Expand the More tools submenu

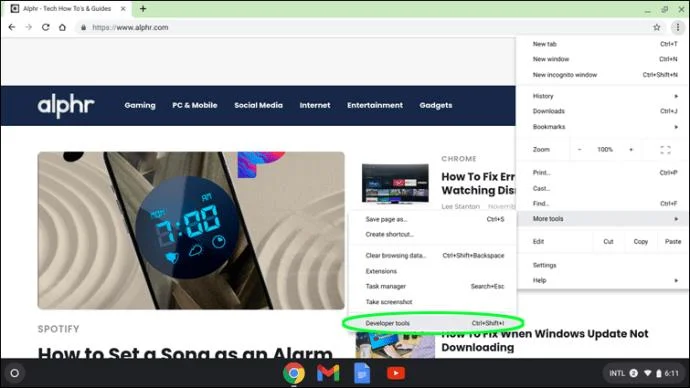(603, 219)
